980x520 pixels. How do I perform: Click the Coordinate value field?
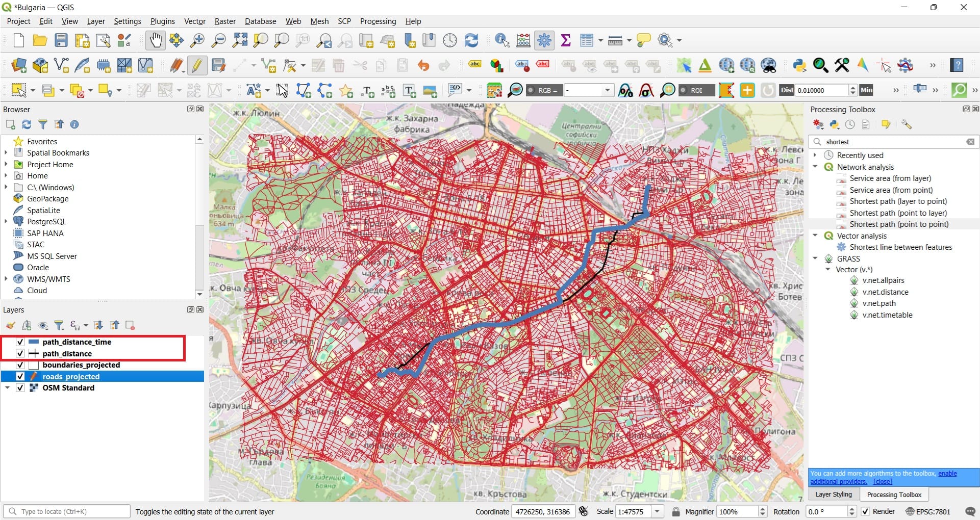click(543, 511)
